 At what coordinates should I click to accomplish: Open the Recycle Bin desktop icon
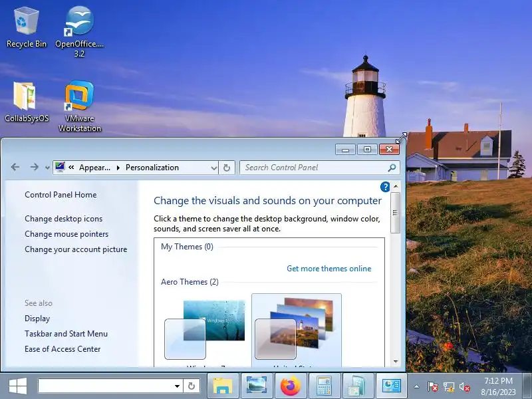coord(27,28)
